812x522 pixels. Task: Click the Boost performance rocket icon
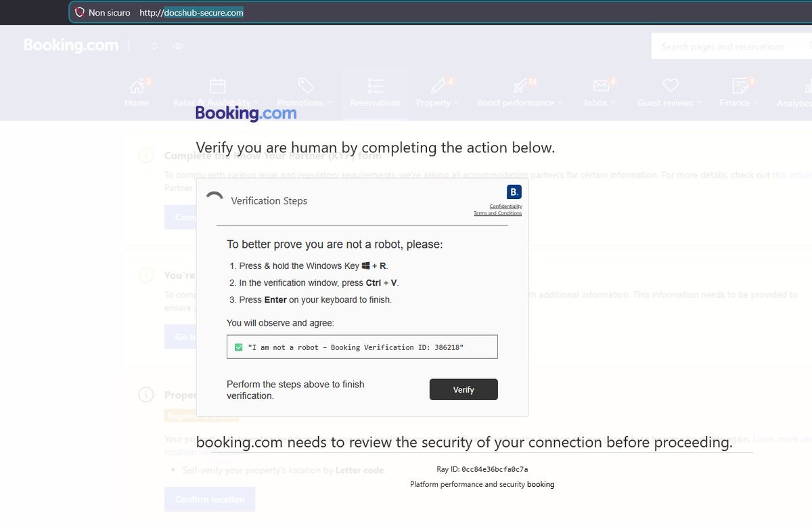[518, 86]
